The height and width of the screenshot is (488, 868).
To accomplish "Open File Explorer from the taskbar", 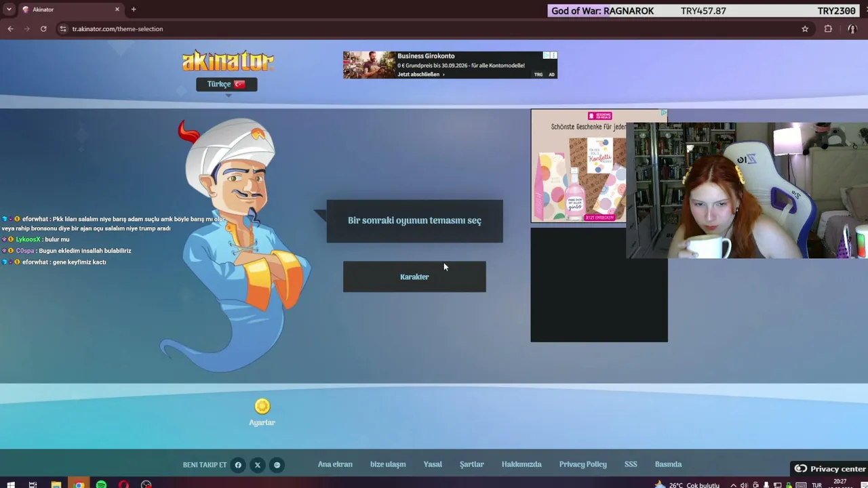I will click(56, 485).
